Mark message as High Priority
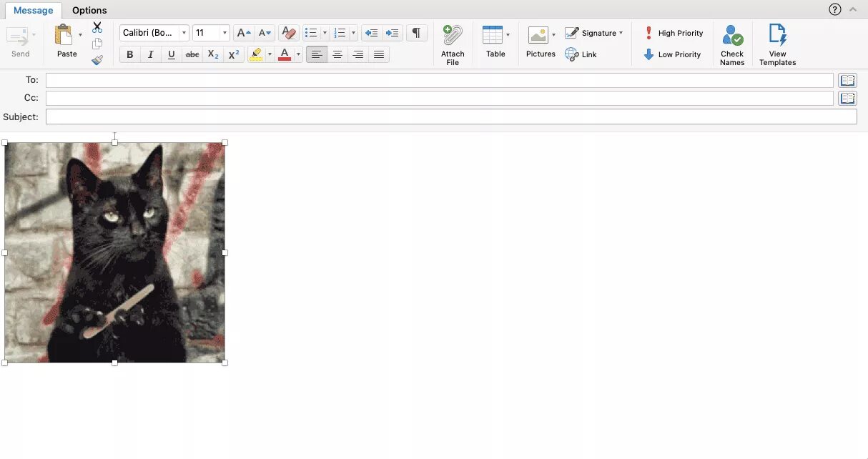This screenshot has height=459, width=868. (x=673, y=33)
